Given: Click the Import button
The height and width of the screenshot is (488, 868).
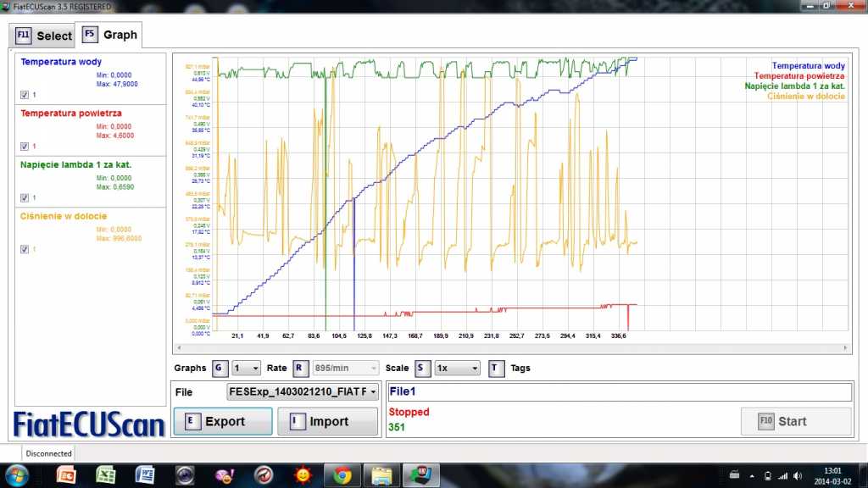Looking at the screenshot, I should point(328,421).
